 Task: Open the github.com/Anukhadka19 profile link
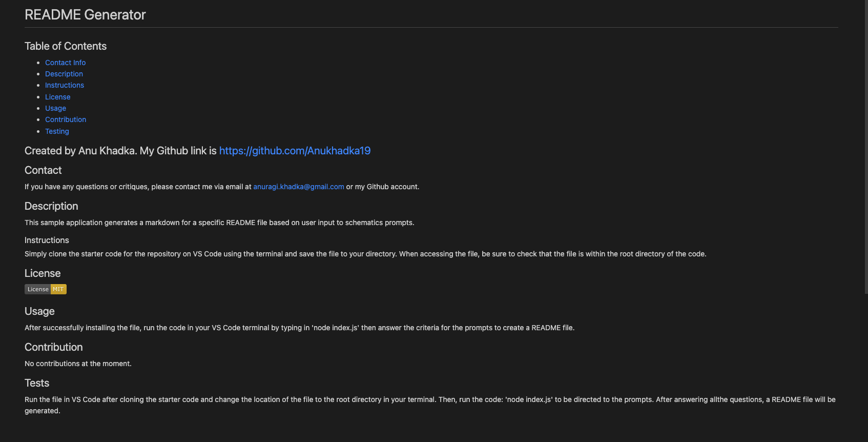(x=295, y=151)
